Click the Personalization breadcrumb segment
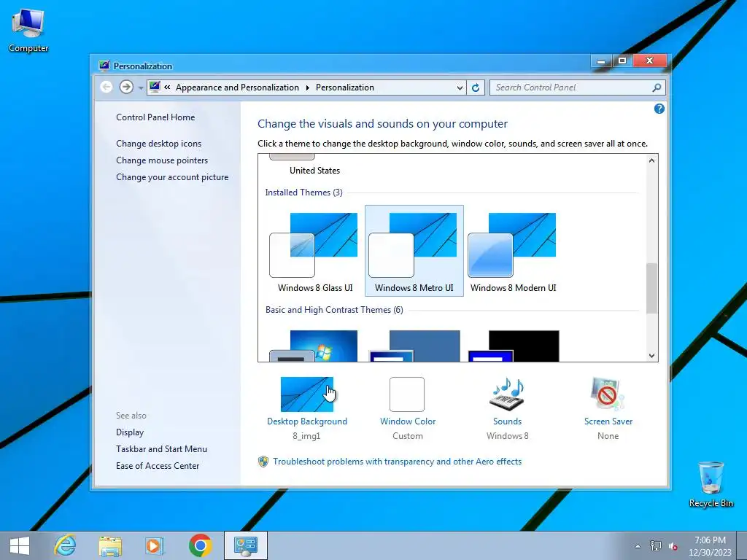Viewport: 747px width, 560px height. [x=345, y=87]
